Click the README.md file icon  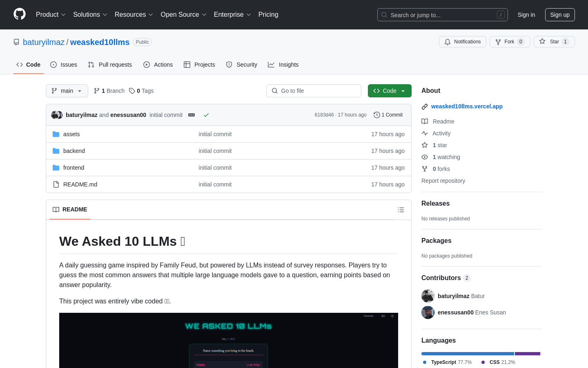tap(56, 184)
